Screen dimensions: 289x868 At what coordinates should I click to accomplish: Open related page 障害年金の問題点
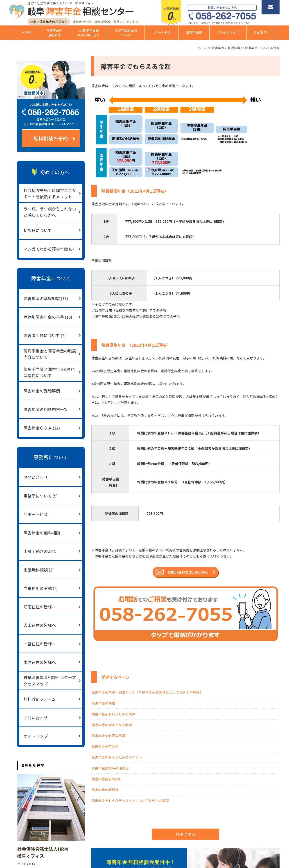(105, 790)
